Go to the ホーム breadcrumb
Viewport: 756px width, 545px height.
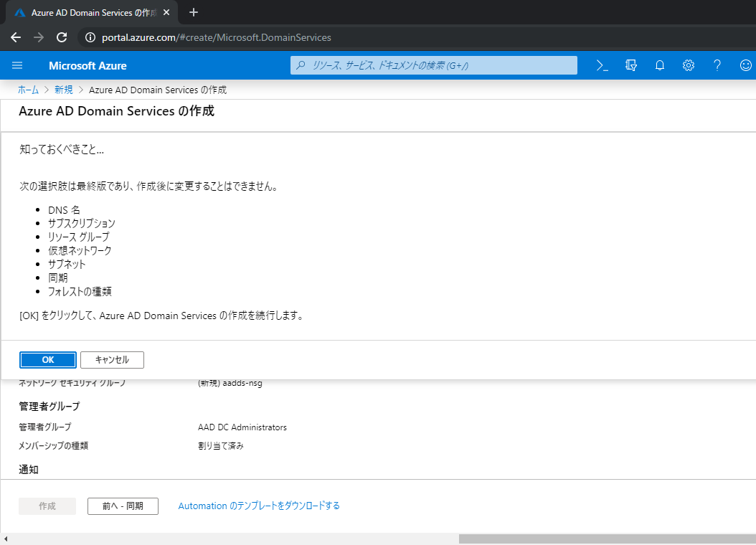coord(29,90)
